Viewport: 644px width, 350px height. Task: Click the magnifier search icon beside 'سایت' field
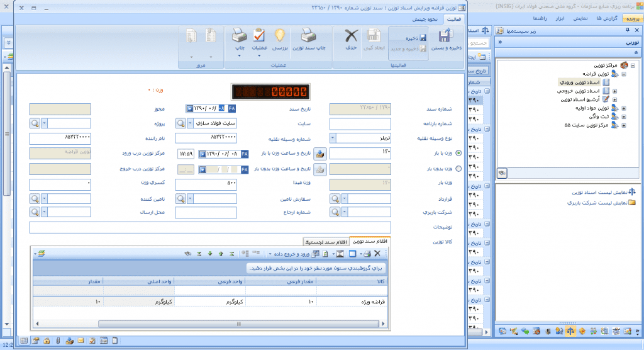pyautogui.click(x=181, y=123)
